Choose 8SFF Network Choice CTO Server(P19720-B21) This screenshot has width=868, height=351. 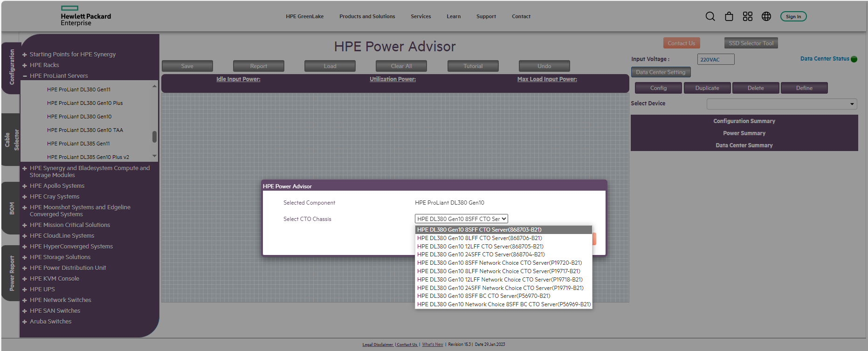point(503,263)
